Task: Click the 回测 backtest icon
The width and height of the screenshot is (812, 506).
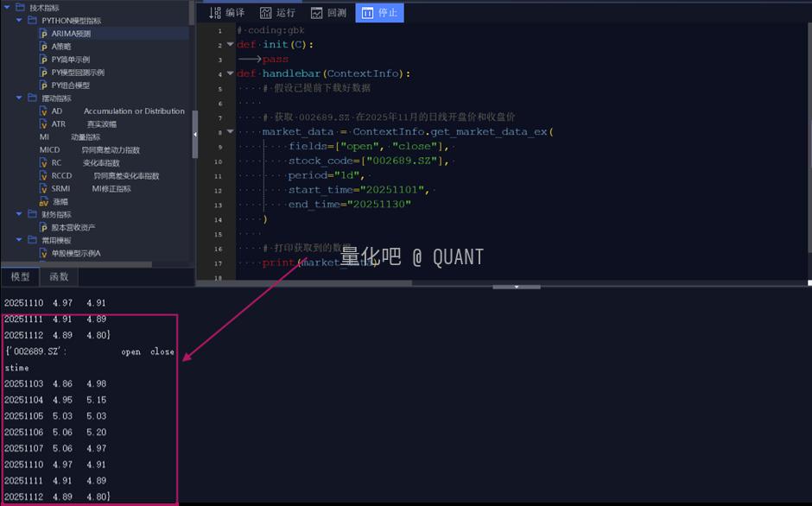Action: tap(317, 13)
